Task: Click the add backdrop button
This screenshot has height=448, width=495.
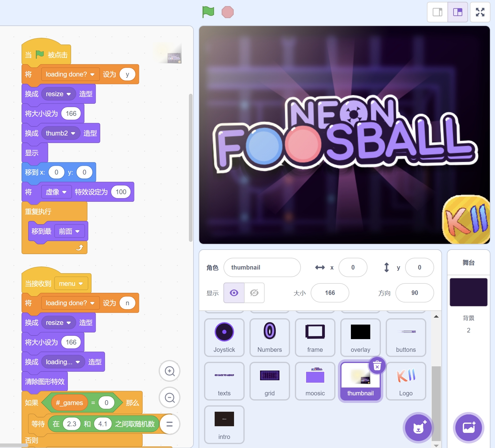Action: (468, 427)
